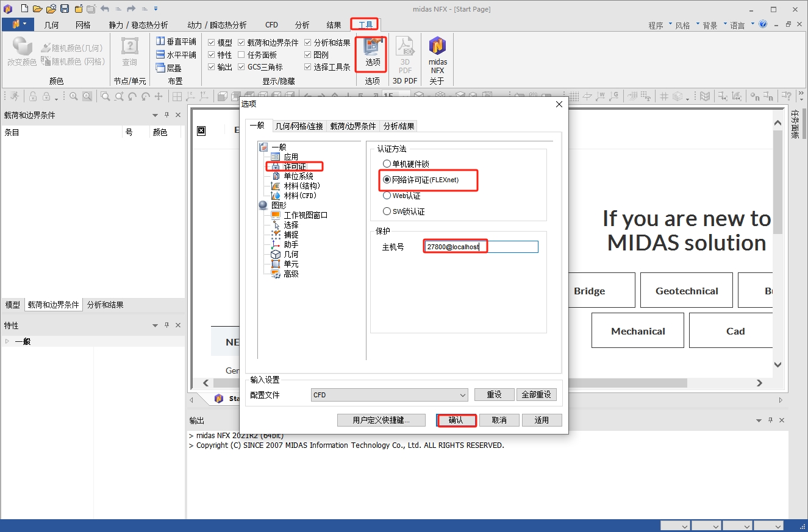Open the 载荷和边界条件 panel dropdown arrow

(x=155, y=115)
